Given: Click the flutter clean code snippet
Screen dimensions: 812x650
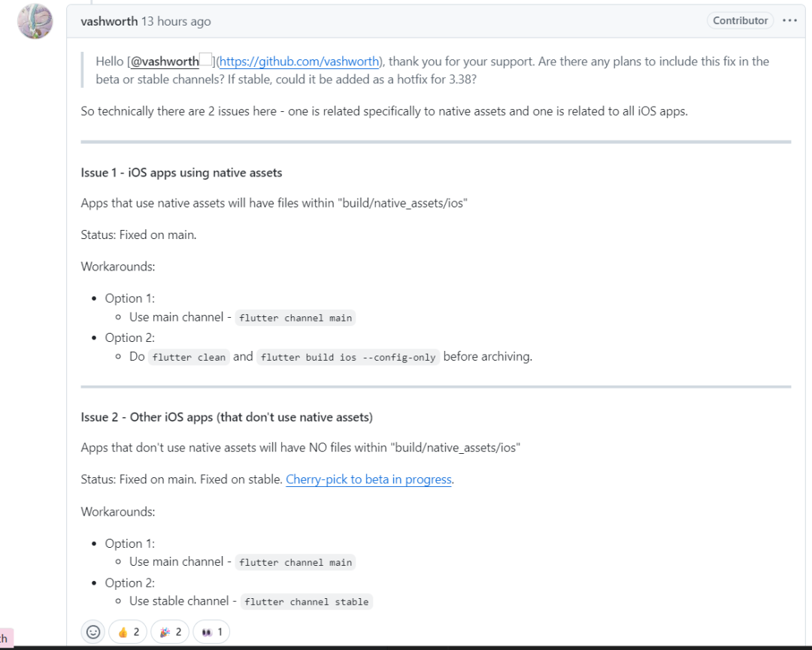Looking at the screenshot, I should click(189, 358).
